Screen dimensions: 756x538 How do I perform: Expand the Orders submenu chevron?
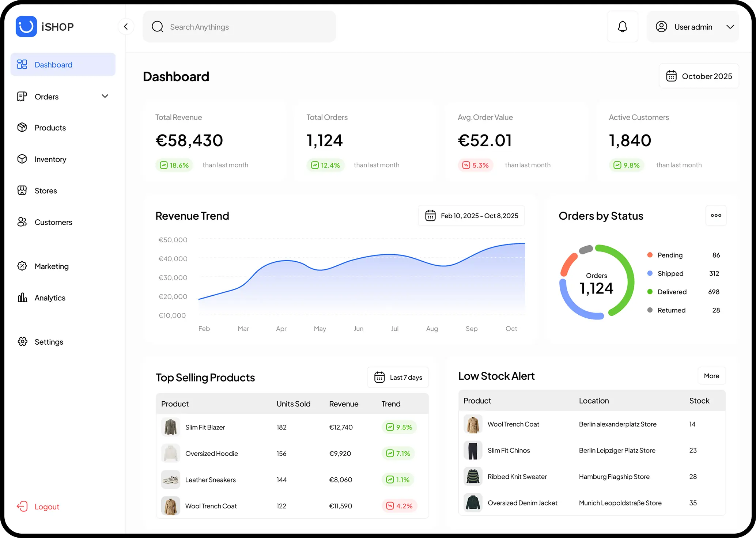(x=105, y=96)
